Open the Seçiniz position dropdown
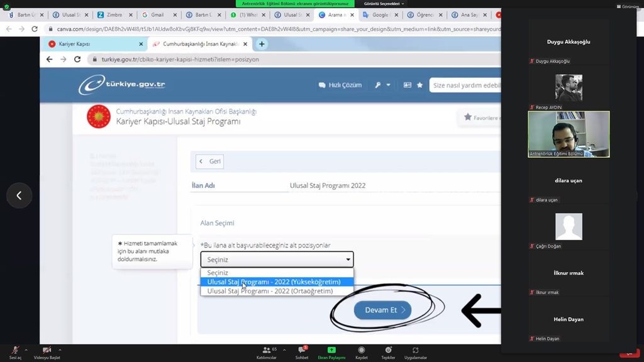Image resolution: width=644 pixels, height=362 pixels. [x=277, y=260]
